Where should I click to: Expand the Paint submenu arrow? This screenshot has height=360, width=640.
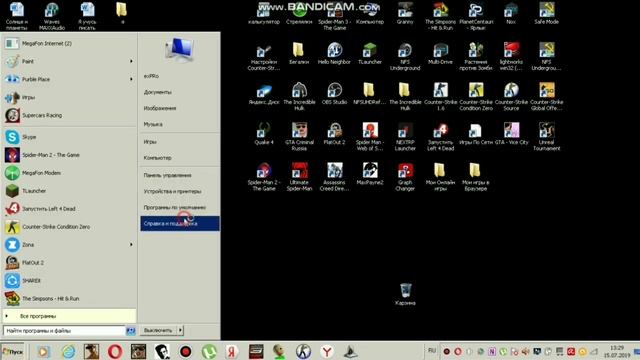(131, 62)
